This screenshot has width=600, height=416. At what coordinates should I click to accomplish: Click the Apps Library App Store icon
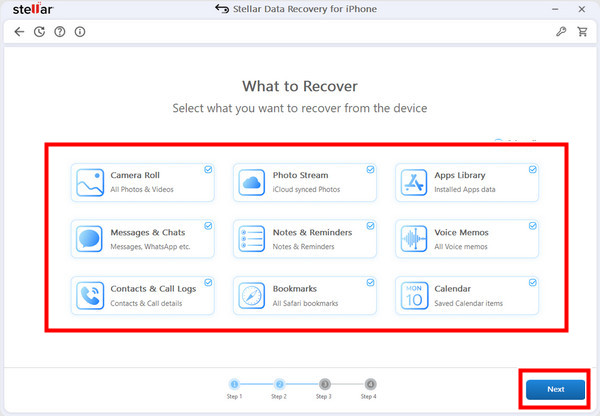point(414,183)
